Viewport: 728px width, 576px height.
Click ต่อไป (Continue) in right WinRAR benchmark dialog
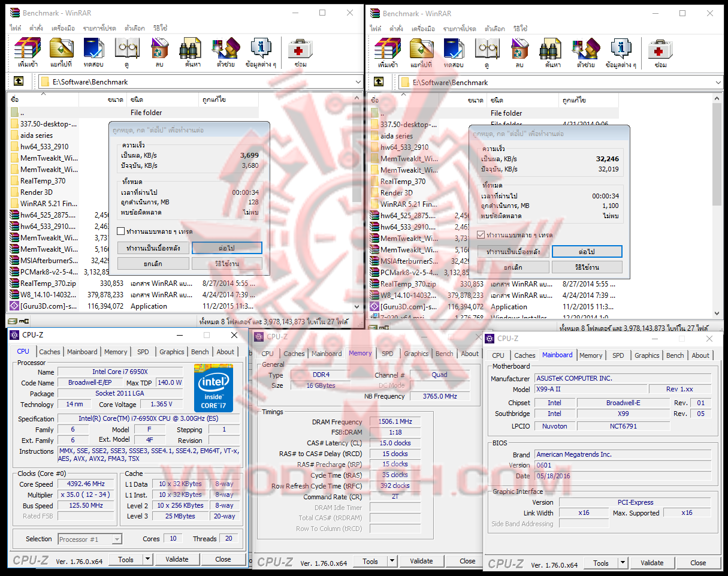587,251
